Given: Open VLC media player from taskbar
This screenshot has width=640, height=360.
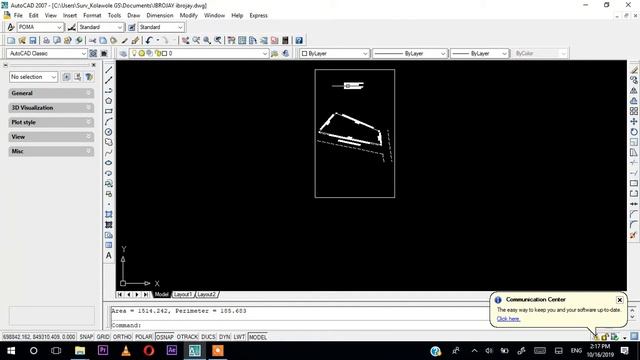Looking at the screenshot, I should pos(126,351).
